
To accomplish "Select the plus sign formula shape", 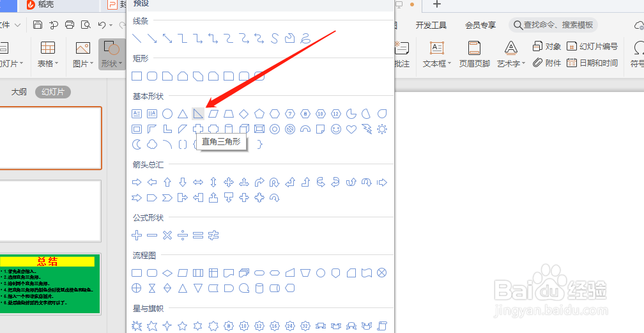I will click(x=137, y=235).
